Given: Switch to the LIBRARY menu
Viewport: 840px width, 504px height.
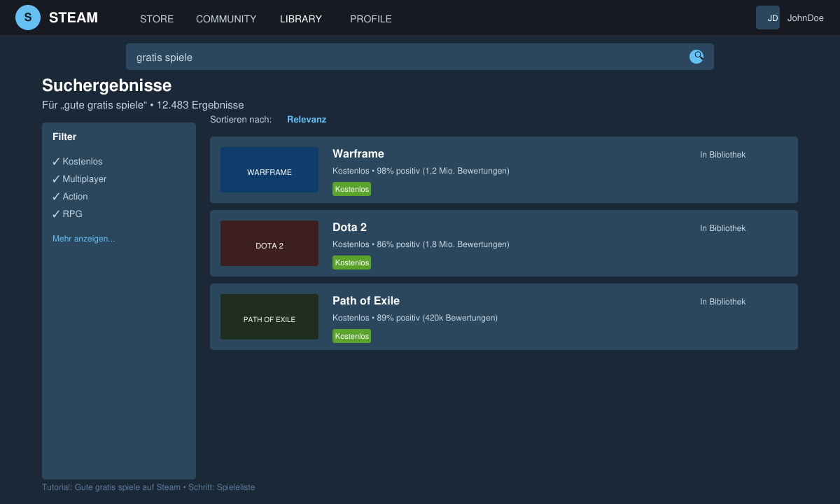Looking at the screenshot, I should pos(301,19).
